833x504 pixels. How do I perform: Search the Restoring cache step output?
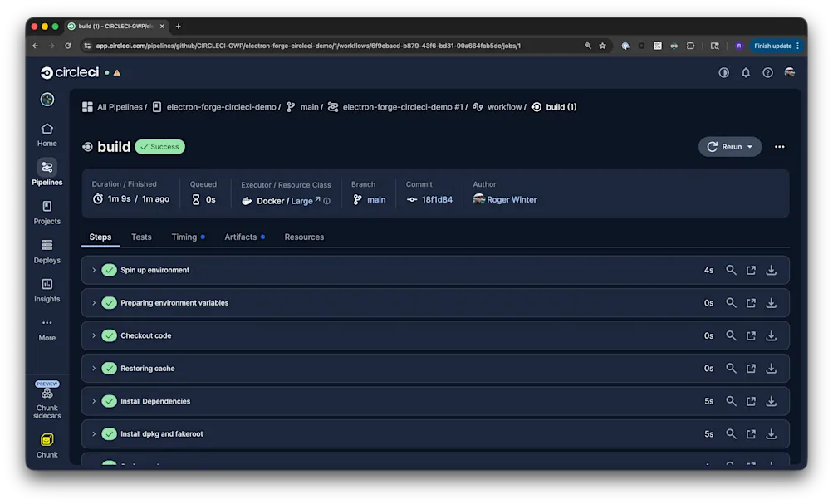[731, 368]
